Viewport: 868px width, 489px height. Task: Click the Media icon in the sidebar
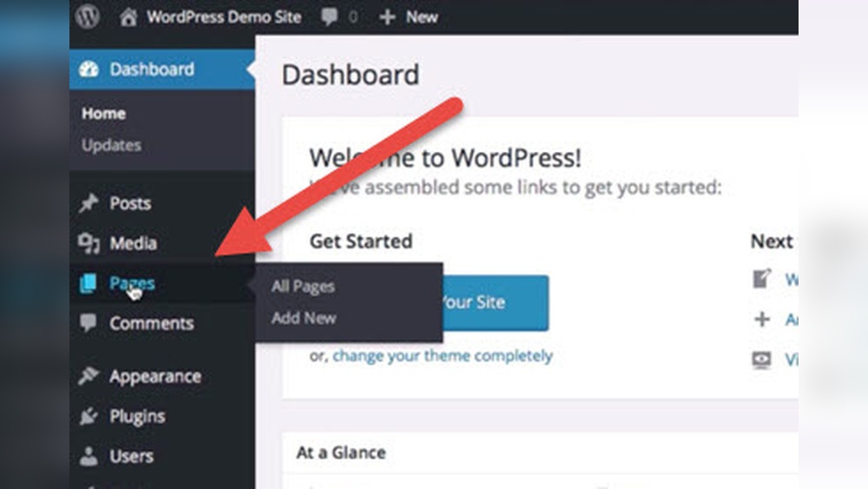tap(89, 243)
